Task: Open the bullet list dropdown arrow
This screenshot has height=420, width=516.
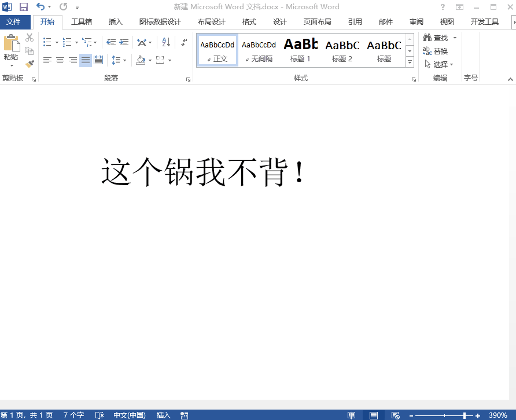Action: pyautogui.click(x=57, y=42)
